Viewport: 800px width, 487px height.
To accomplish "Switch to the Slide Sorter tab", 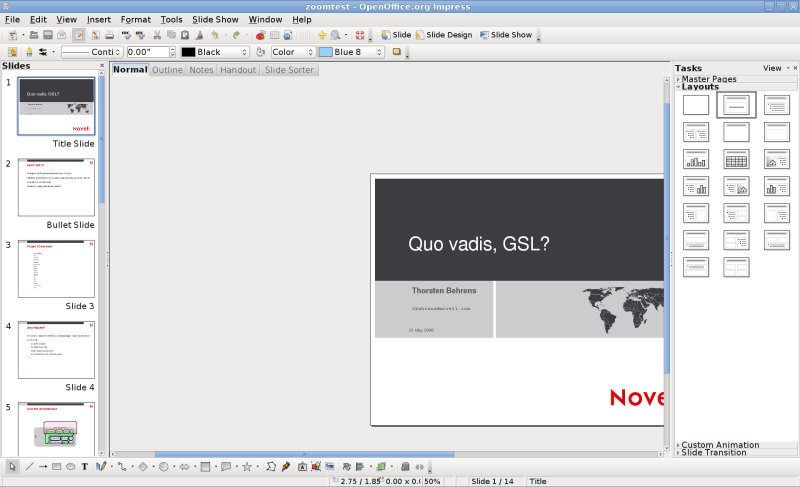I will 289,70.
